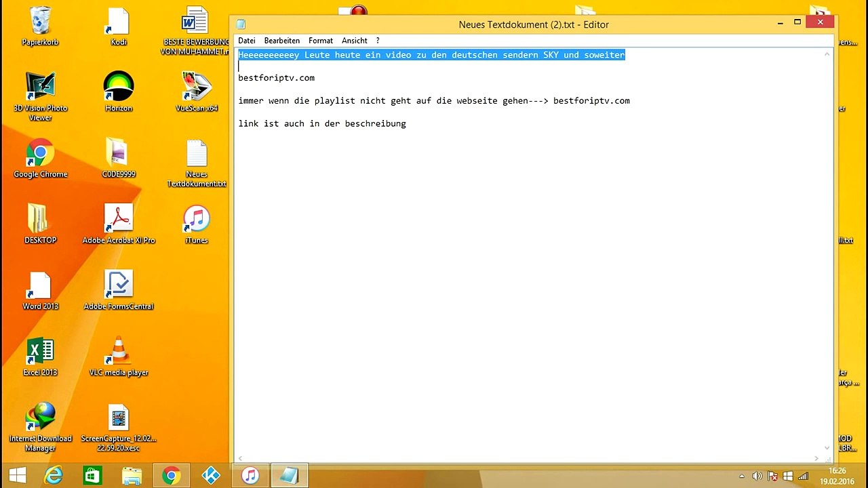Viewport: 868px width, 488px height.
Task: Click the Editor window title bar text
Action: point(534,24)
